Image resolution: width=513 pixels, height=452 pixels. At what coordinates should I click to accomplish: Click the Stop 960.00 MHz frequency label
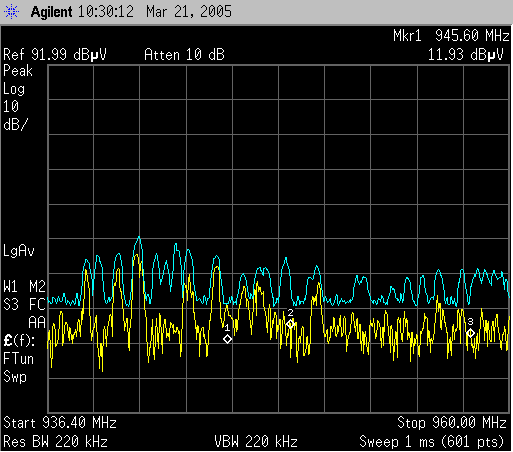coord(452,423)
